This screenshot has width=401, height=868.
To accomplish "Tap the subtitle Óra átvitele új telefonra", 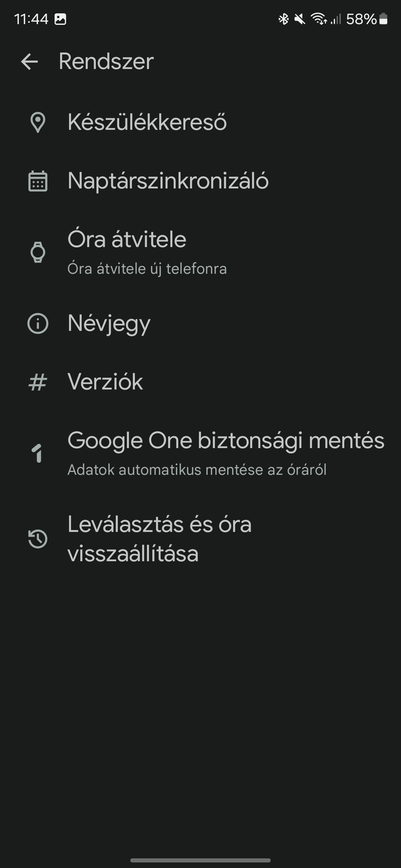I will point(147,269).
